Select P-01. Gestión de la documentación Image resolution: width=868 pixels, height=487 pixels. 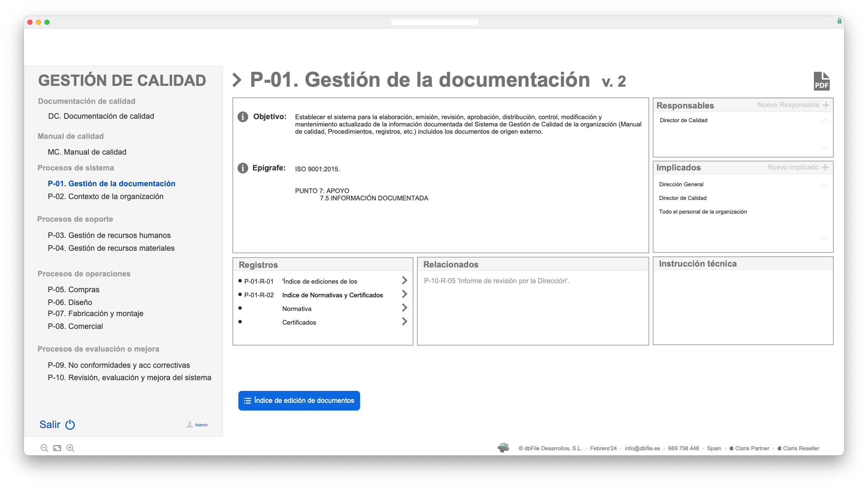pyautogui.click(x=111, y=184)
